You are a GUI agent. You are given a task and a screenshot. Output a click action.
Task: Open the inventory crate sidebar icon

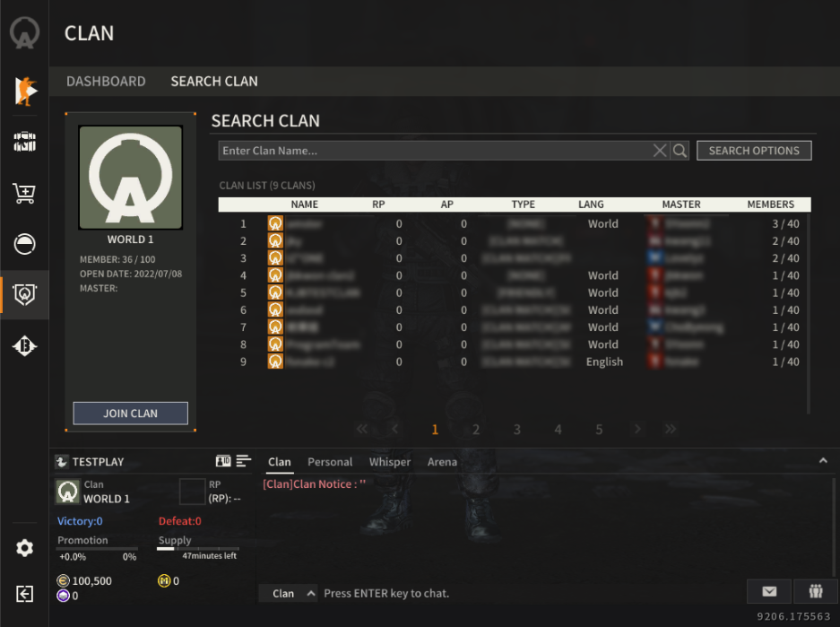[24, 142]
